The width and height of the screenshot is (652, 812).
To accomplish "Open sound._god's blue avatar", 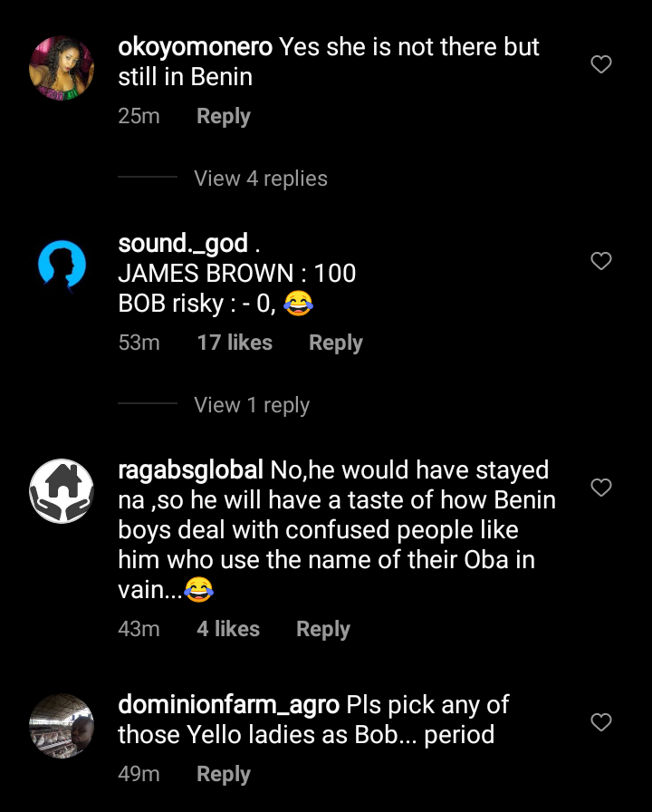I will 62,265.
